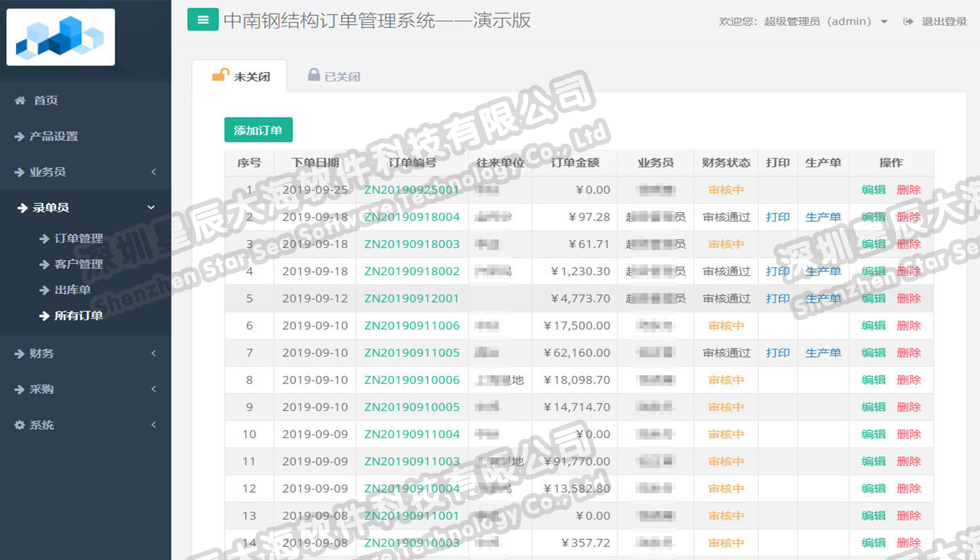Click the gear icon beside 系统

[x=20, y=425]
